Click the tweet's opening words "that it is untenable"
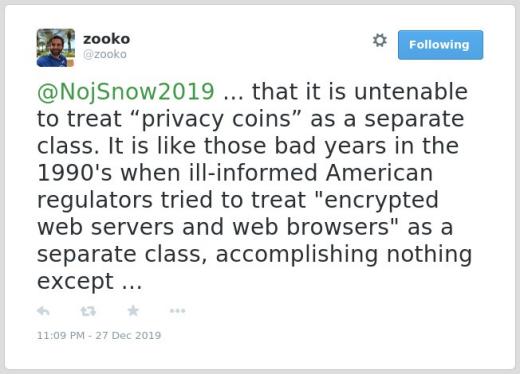The width and height of the screenshot is (520, 374). click(x=360, y=92)
